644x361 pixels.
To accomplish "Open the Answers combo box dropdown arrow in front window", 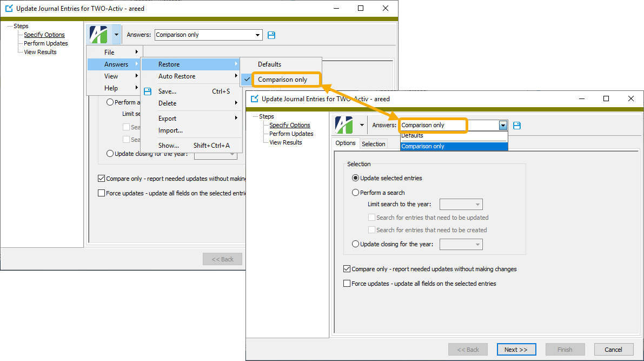I will pos(503,126).
